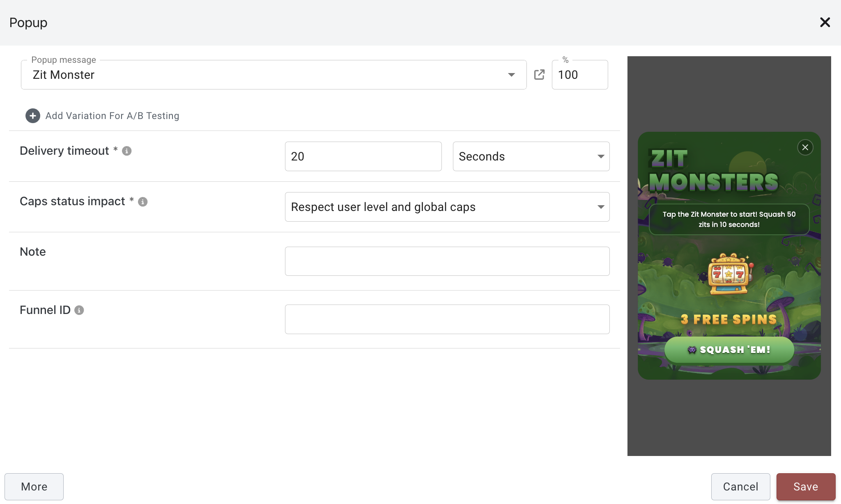Viewport: 841px width, 504px height.
Task: Close the Popup dialog with X
Action: pos(825,22)
